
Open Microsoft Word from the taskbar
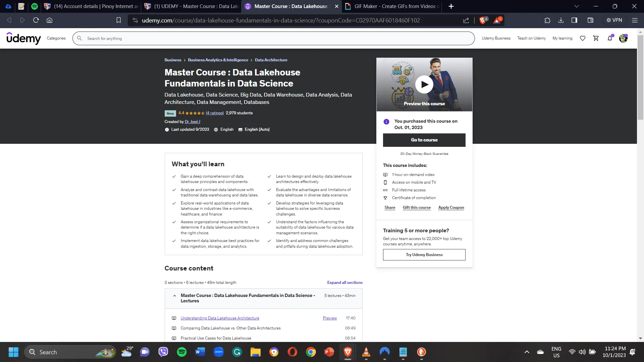[x=200, y=352]
